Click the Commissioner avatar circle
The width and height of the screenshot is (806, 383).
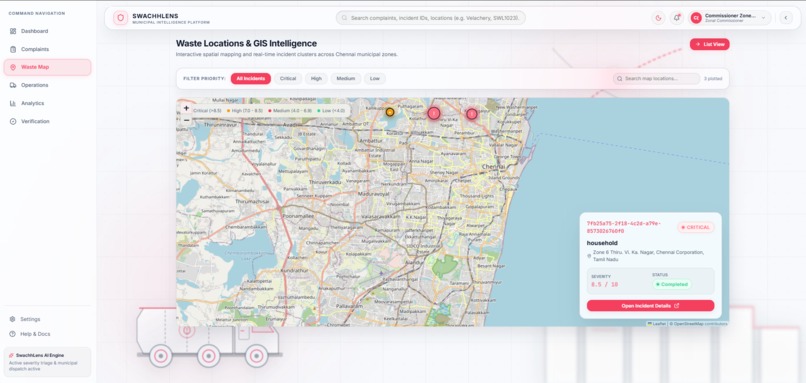tap(696, 18)
